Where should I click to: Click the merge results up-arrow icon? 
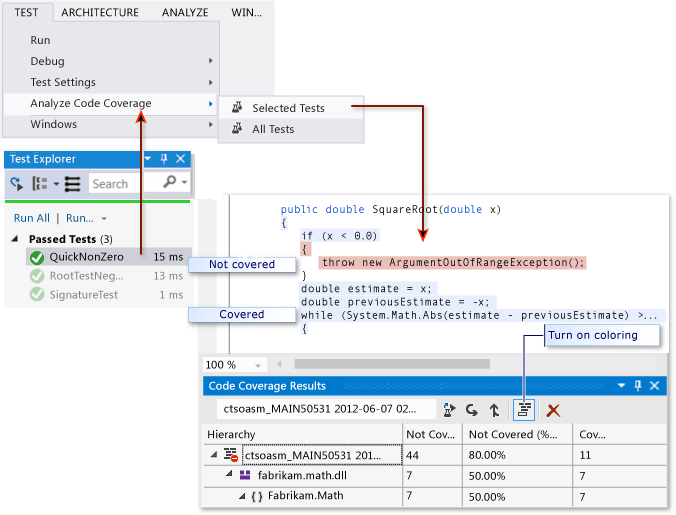tap(494, 410)
